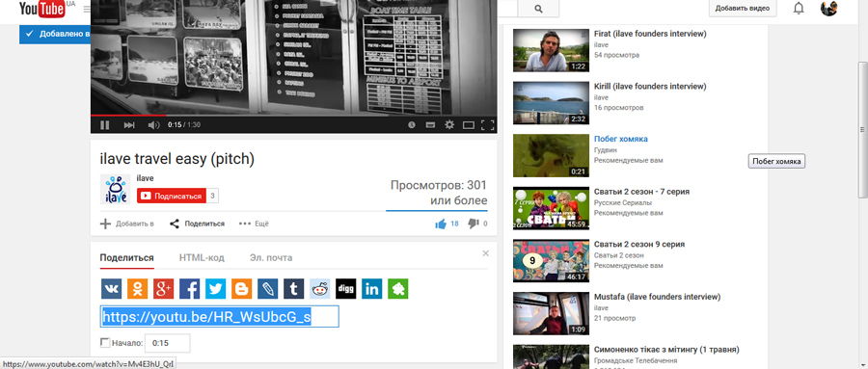Share to Facebook

click(189, 289)
